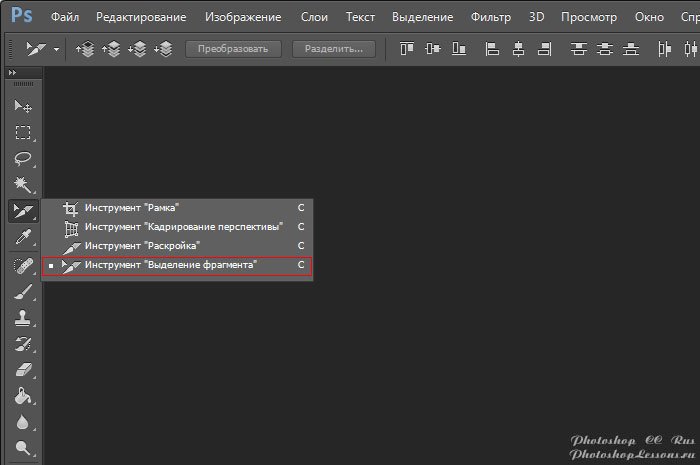Image resolution: width=700 pixels, height=465 pixels.
Task: Click the align top edges icon
Action: click(x=407, y=48)
